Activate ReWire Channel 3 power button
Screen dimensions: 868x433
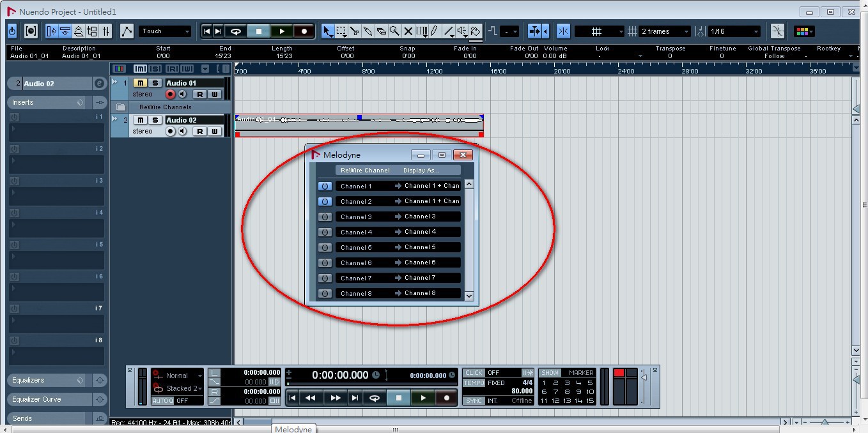[x=325, y=217]
